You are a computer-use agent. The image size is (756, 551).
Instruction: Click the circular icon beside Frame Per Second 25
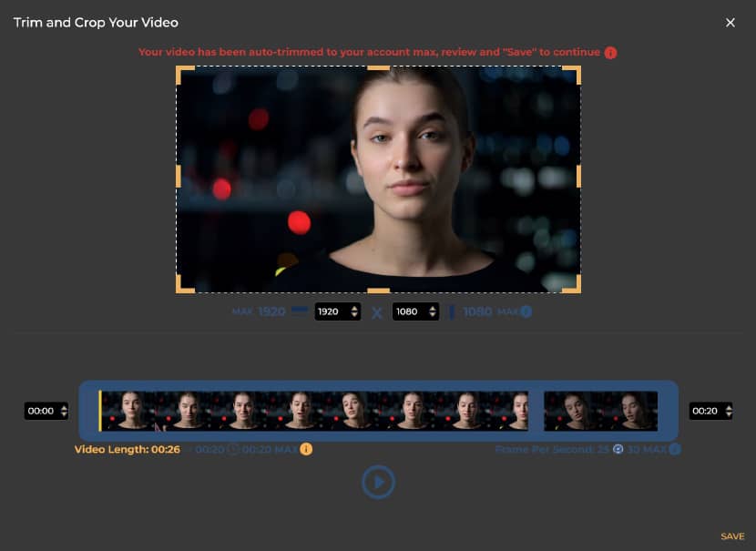pos(618,449)
